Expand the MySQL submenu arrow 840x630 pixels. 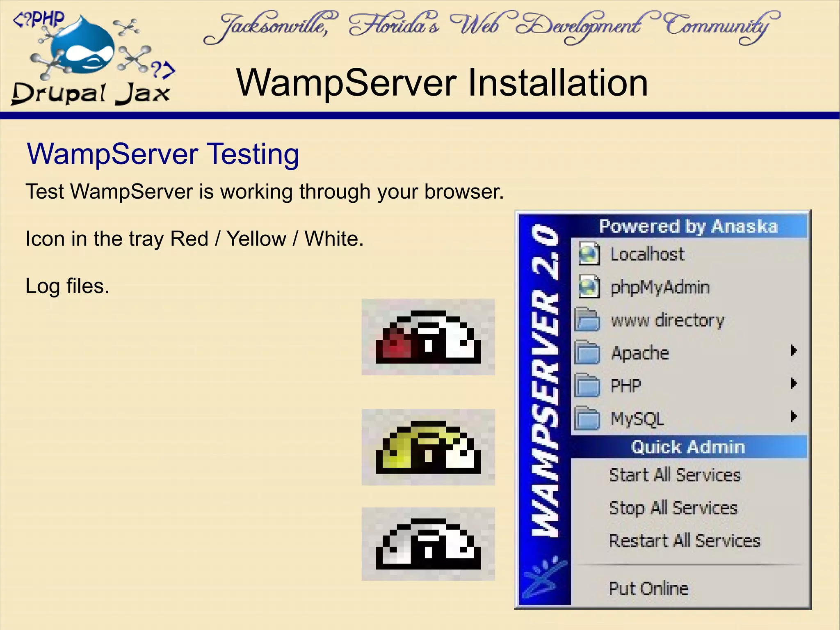point(794,416)
